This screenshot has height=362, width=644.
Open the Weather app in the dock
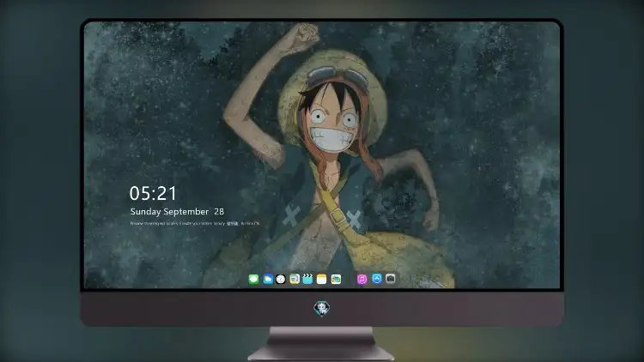point(267,279)
